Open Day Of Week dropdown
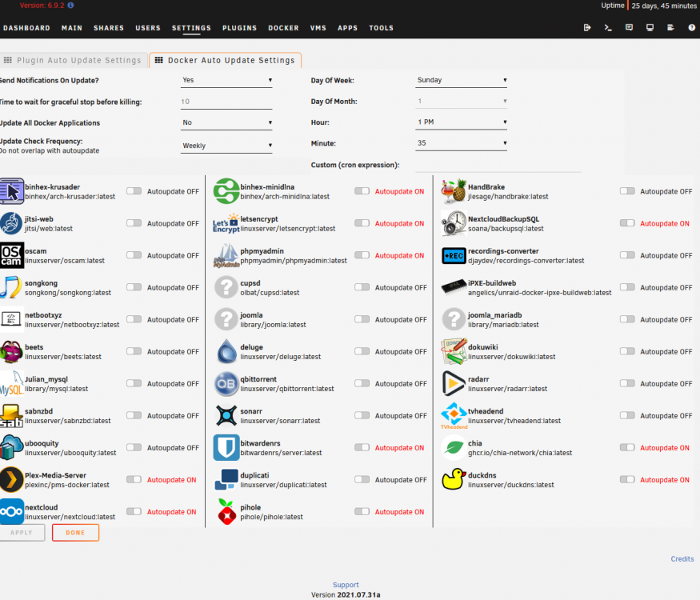 point(461,80)
